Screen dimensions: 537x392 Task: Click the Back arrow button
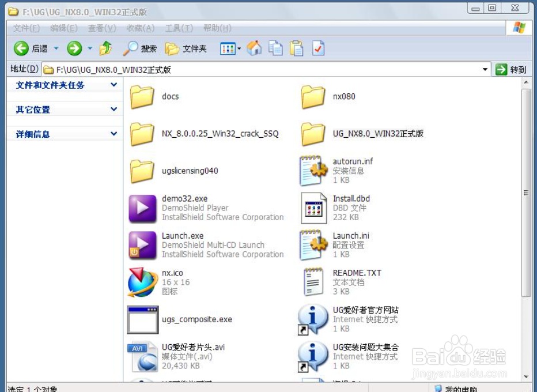21,48
